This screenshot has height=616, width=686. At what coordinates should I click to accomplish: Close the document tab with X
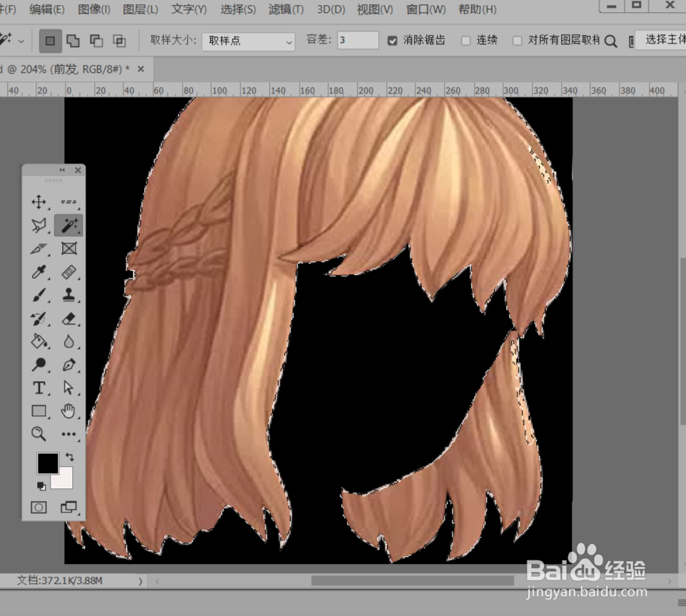point(141,69)
